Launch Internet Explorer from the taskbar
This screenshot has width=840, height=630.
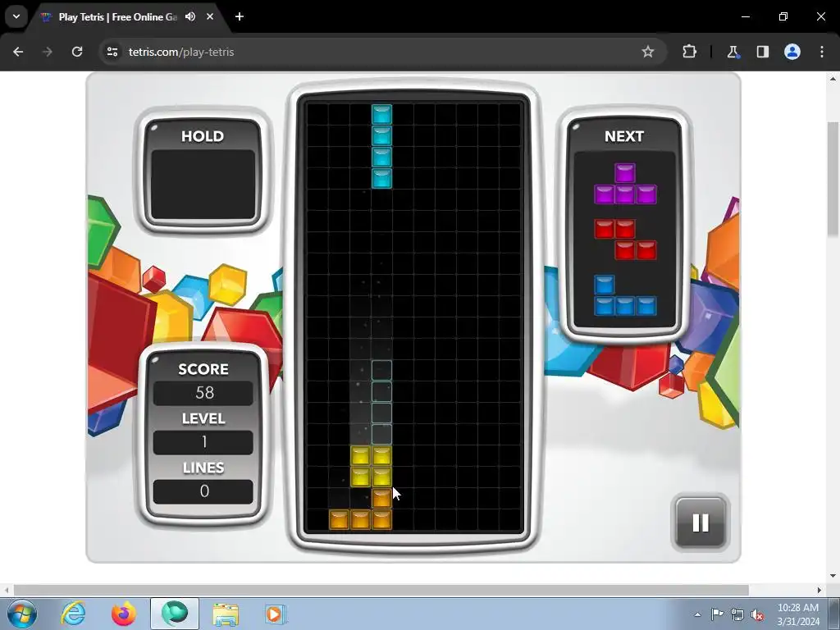(x=73, y=614)
